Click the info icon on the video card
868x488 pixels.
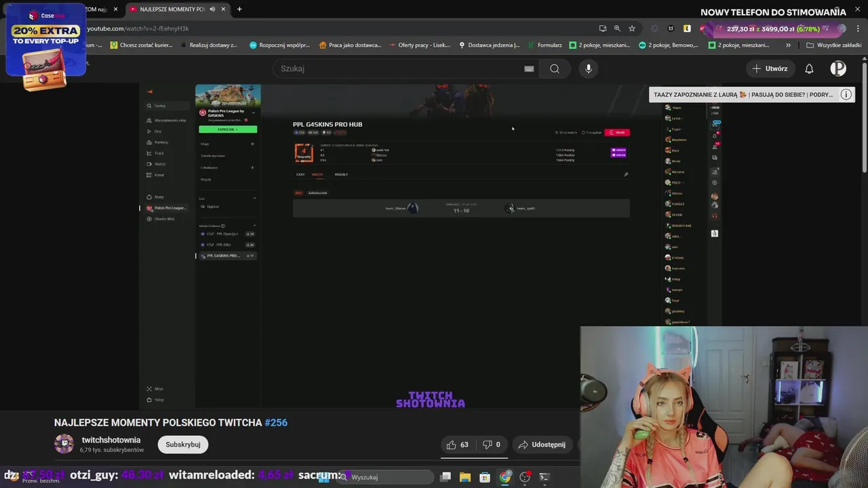[x=846, y=95]
